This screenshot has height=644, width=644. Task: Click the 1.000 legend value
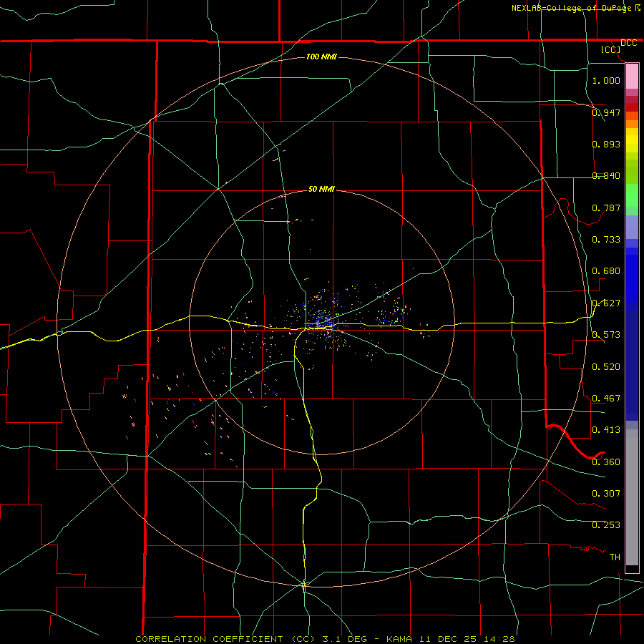[x=606, y=80]
